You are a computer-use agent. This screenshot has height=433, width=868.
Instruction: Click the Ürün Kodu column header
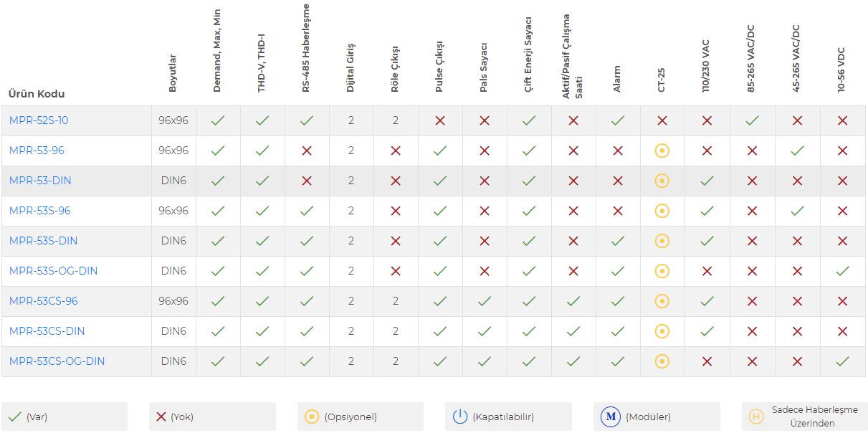(37, 94)
